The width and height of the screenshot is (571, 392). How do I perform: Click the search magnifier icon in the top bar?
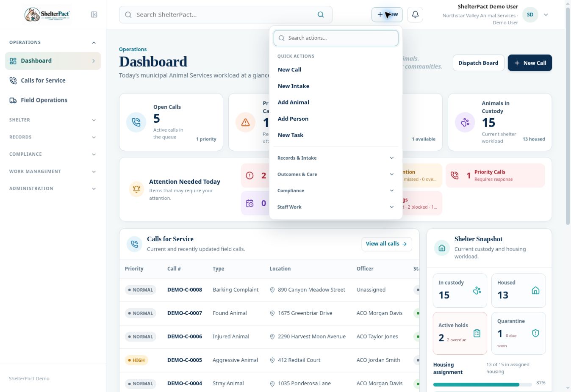coord(321,15)
